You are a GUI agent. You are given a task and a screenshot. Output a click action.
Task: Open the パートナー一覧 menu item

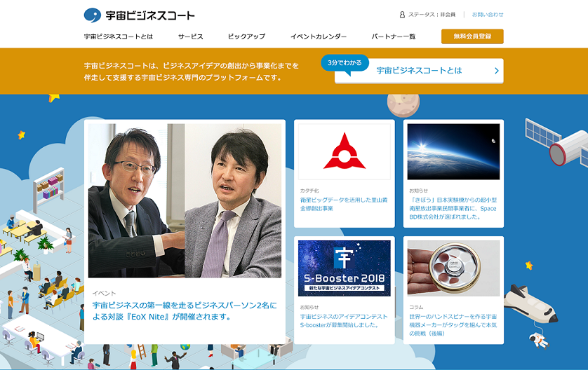[x=394, y=36]
